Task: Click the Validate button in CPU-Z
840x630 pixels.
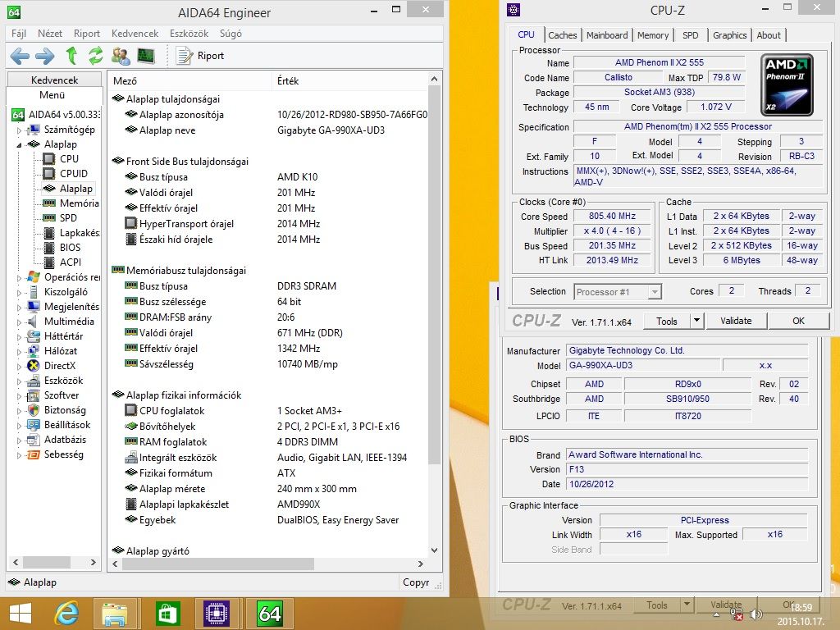Action: [x=736, y=321]
